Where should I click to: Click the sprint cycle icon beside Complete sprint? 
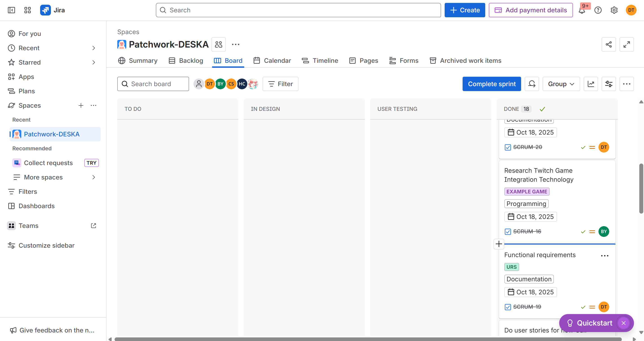[x=532, y=84]
